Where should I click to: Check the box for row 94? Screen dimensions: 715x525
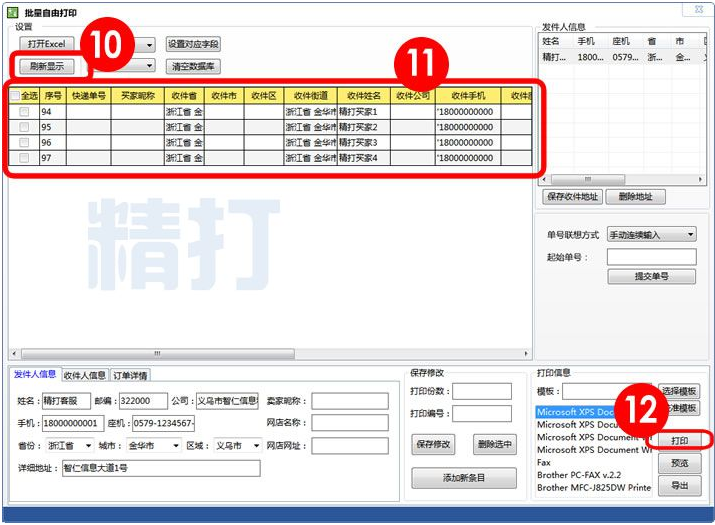pos(24,112)
